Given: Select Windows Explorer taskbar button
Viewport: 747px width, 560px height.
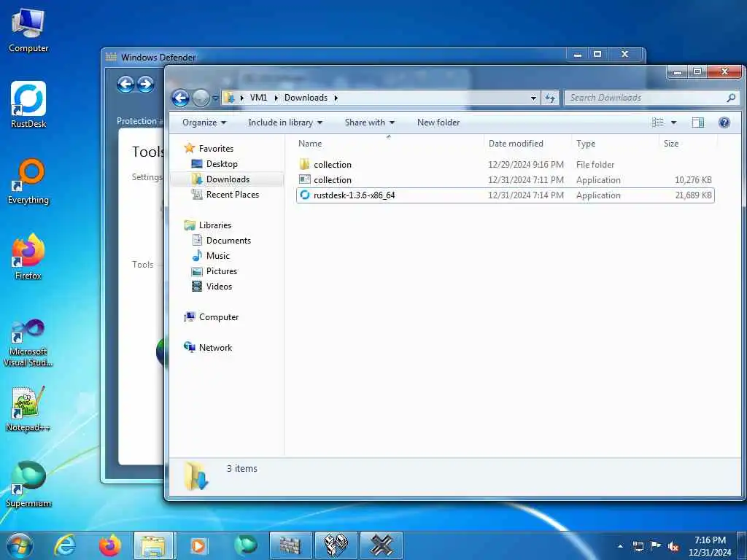Looking at the screenshot, I should tap(155, 545).
